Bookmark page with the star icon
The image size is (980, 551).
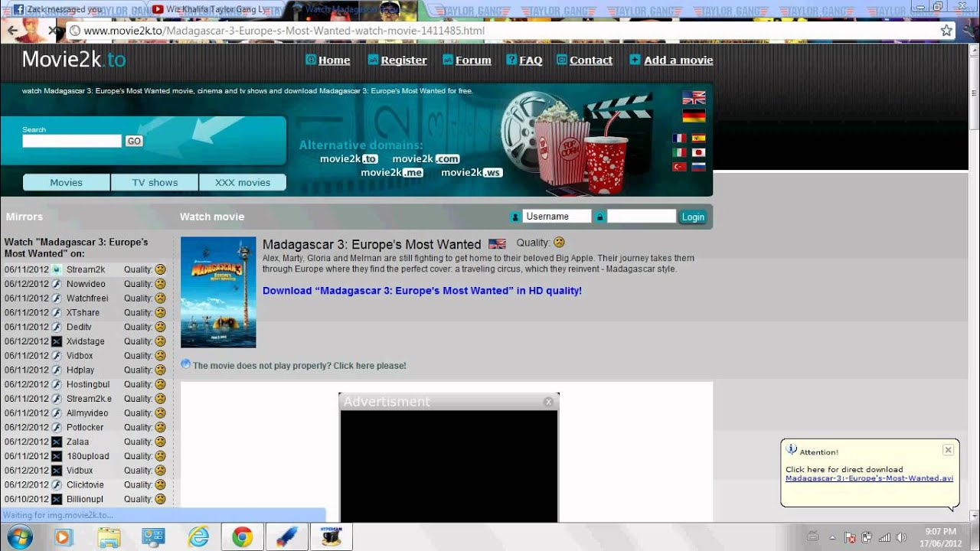tap(946, 31)
